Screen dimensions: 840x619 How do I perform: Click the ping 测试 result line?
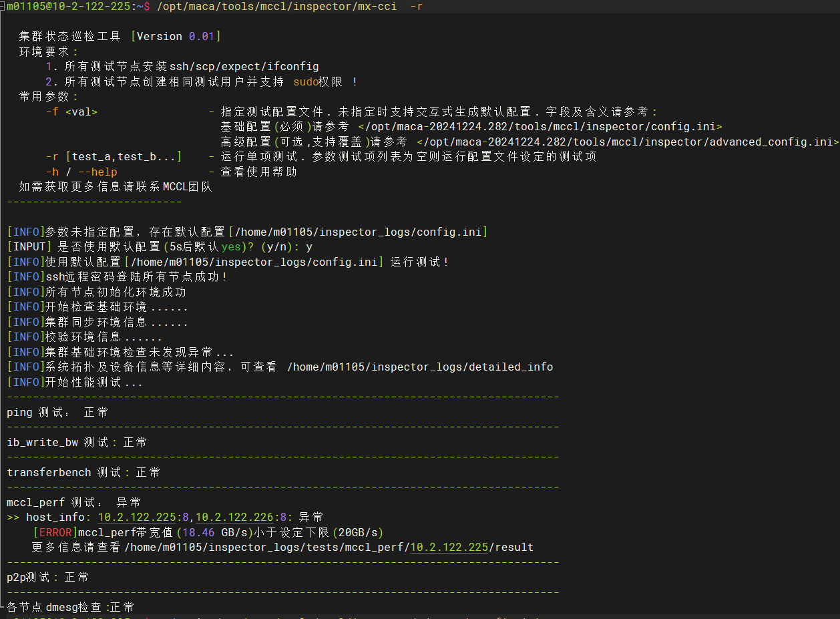pos(57,413)
